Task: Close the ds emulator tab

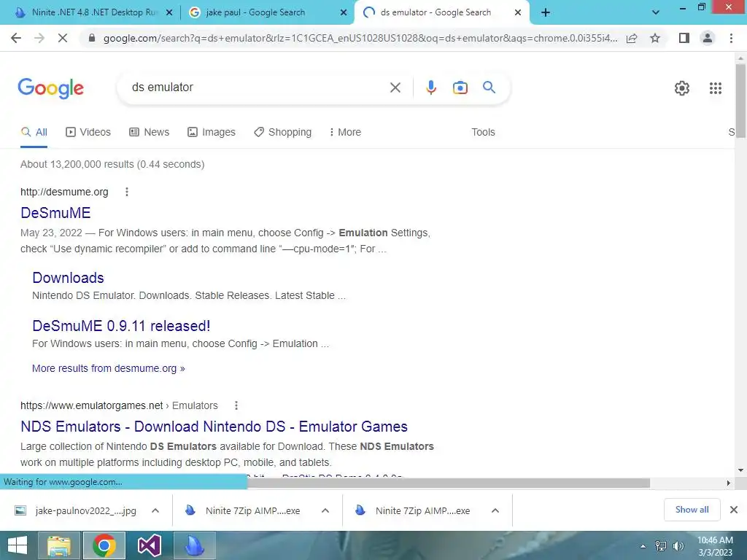Action: pyautogui.click(x=518, y=13)
